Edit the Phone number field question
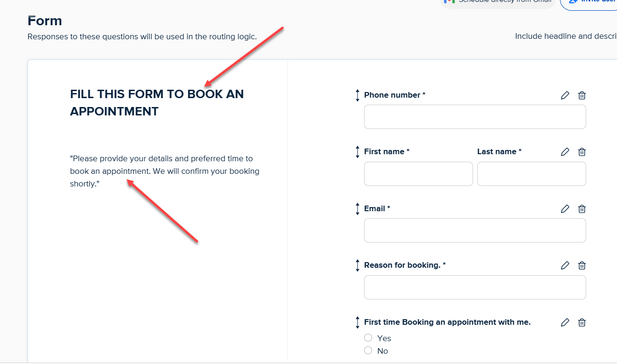 click(x=565, y=95)
